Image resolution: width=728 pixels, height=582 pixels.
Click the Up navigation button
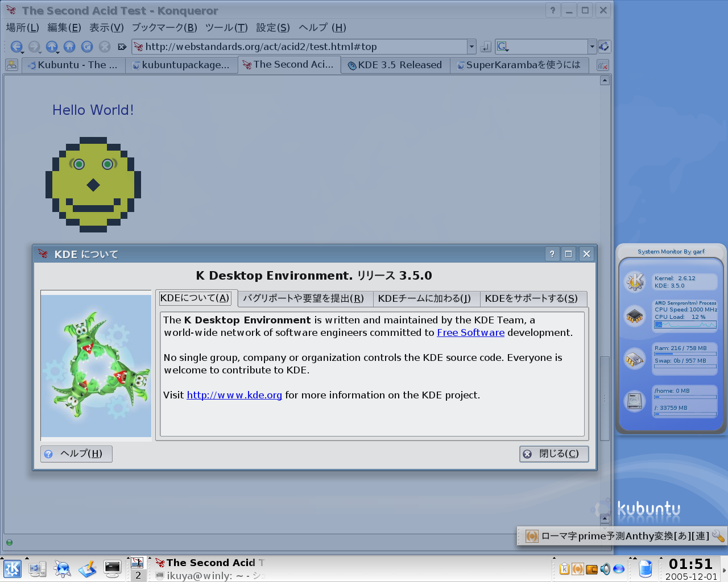pyautogui.click(x=52, y=47)
